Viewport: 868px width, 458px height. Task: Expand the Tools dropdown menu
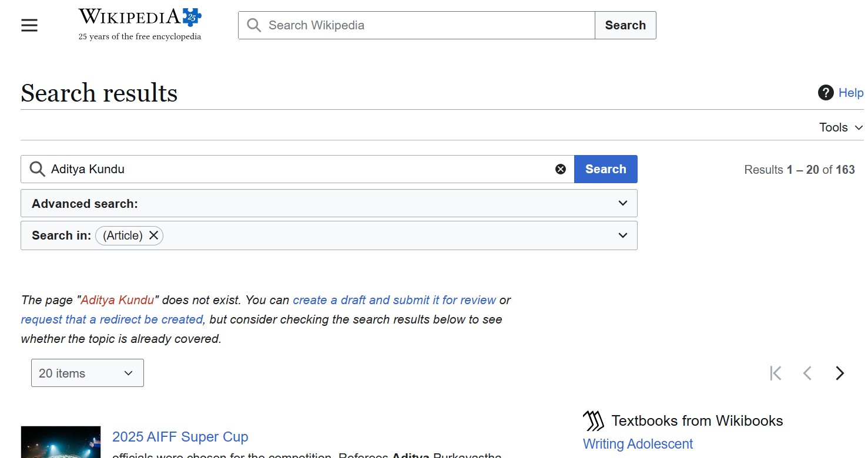[x=841, y=127]
